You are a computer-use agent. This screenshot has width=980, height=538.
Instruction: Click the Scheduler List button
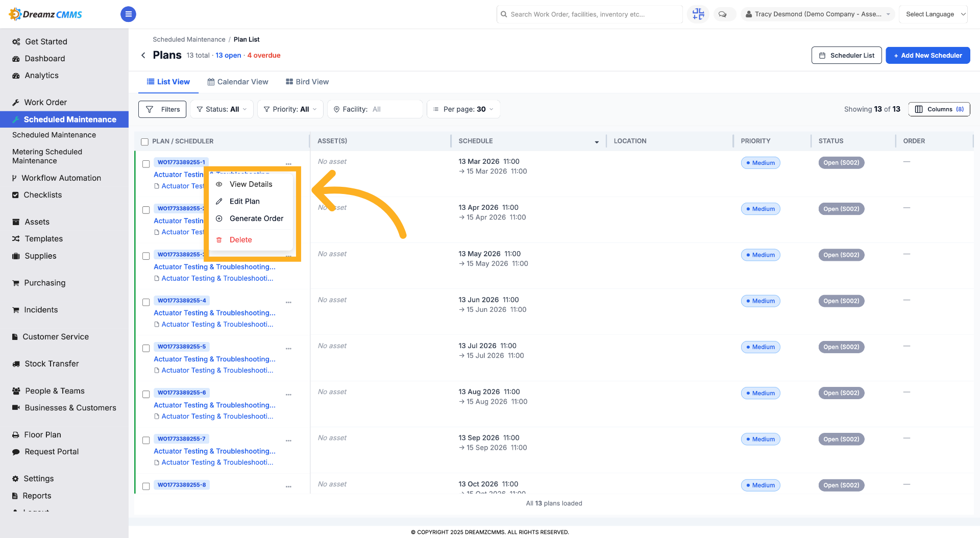846,55
